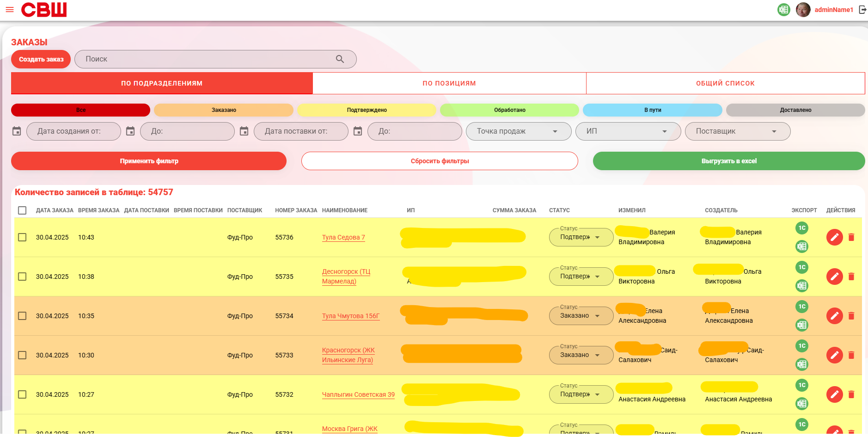
Task: Filter by the blue В пути status chip
Action: coord(653,110)
